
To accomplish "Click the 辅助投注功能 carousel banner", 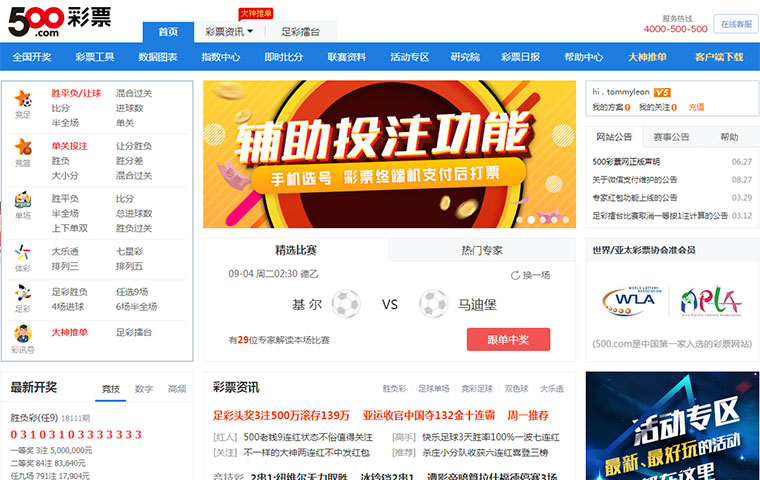I will pos(389,154).
